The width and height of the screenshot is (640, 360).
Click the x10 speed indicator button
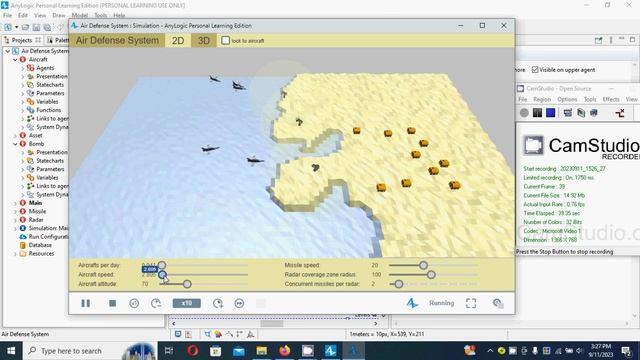click(187, 303)
